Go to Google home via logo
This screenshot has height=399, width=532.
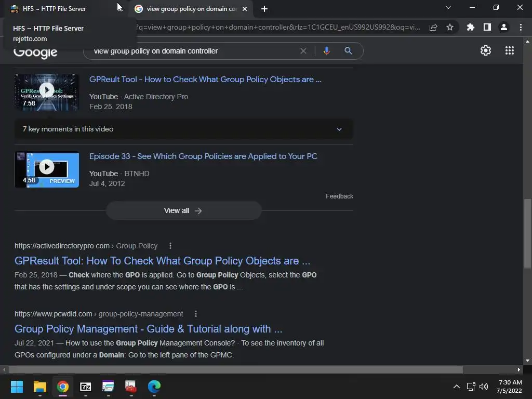[x=35, y=53]
